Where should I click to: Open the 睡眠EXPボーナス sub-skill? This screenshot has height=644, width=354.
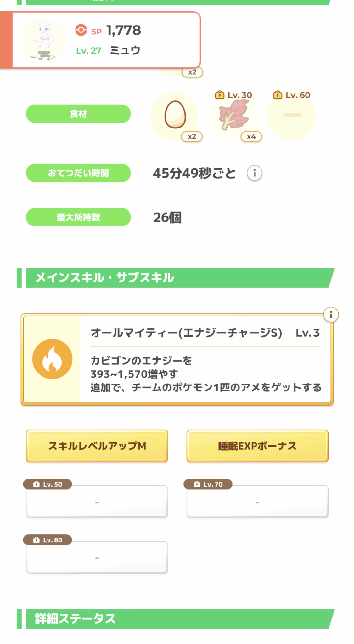(x=257, y=446)
